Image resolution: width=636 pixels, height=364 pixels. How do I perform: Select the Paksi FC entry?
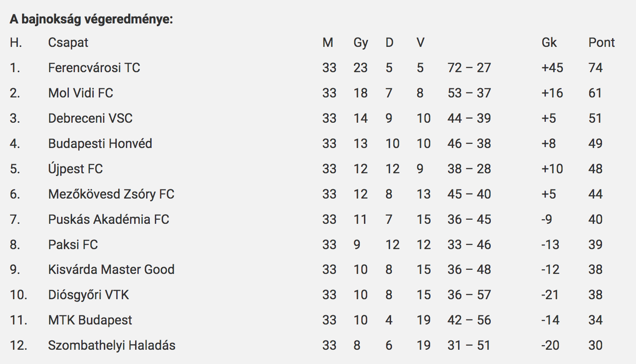pyautogui.click(x=73, y=245)
